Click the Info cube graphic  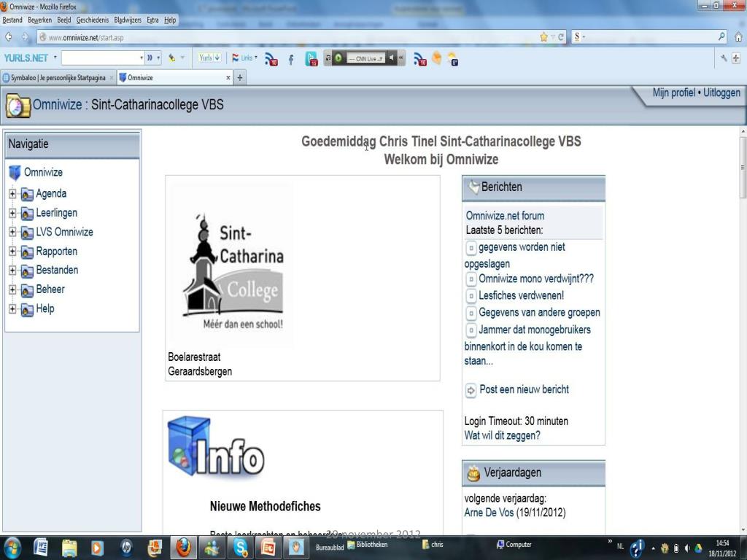coord(216,446)
